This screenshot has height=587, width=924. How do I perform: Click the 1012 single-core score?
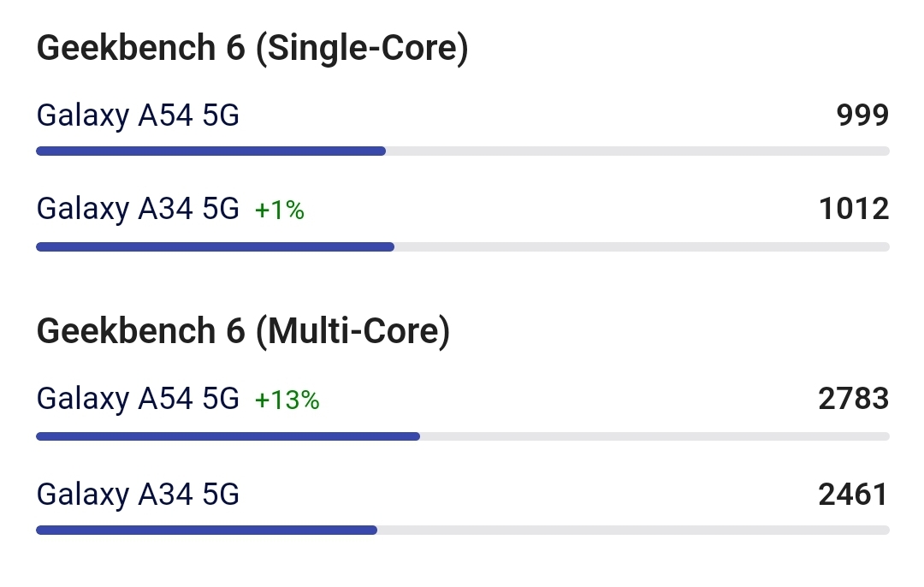click(854, 210)
